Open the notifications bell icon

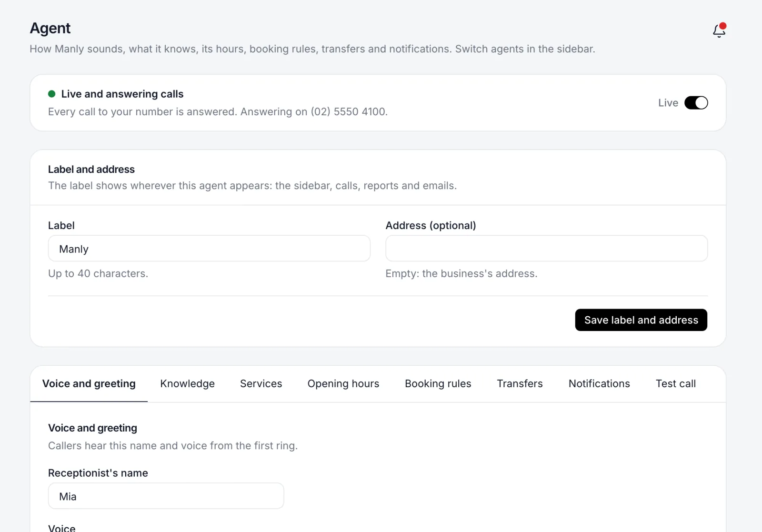pyautogui.click(x=719, y=30)
